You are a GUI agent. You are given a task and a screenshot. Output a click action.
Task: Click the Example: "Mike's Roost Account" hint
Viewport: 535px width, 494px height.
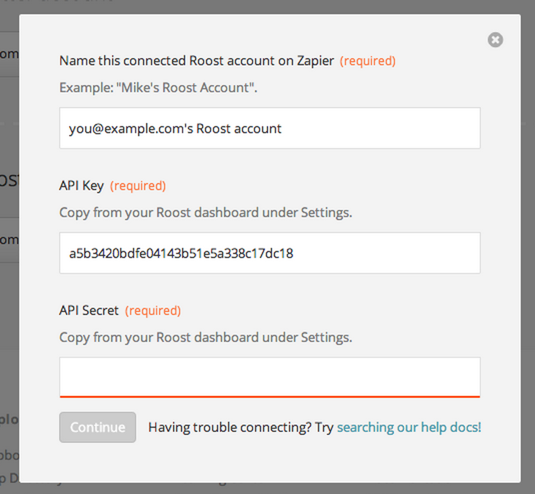[158, 88]
